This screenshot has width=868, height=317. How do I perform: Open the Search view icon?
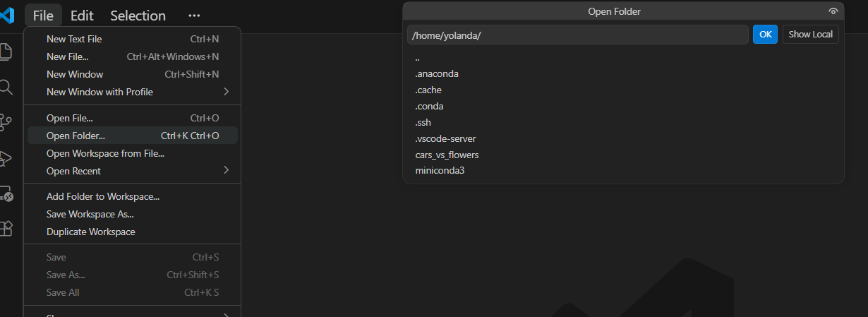coord(6,87)
